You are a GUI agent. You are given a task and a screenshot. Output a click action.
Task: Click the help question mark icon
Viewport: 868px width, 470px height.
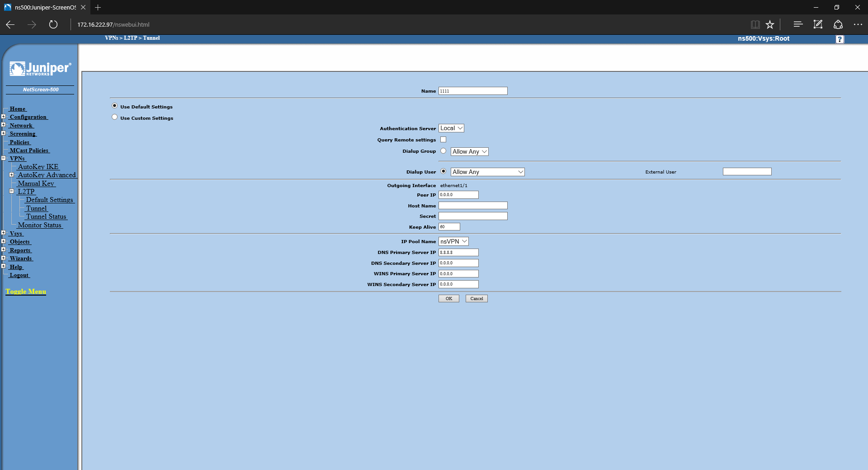tap(840, 39)
